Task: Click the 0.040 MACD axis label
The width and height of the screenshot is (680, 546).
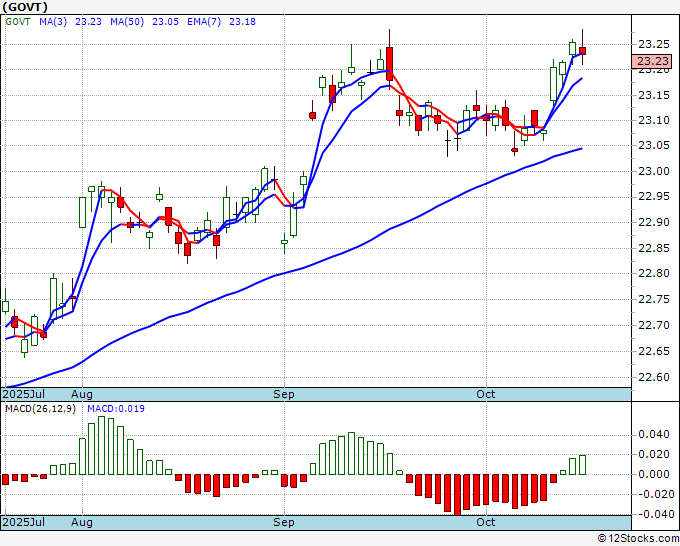Action: click(x=656, y=435)
